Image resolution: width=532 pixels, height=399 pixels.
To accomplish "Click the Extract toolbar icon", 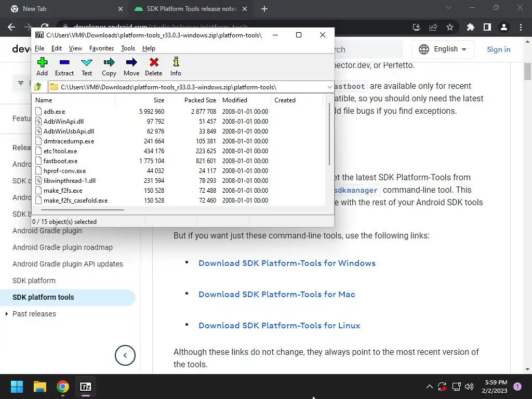I will [x=64, y=66].
